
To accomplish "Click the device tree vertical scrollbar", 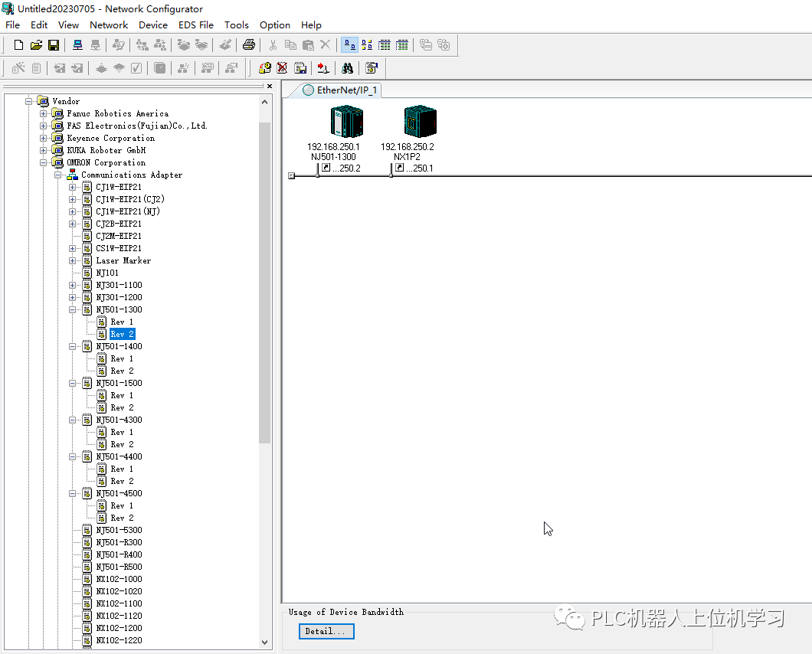I will (265, 283).
